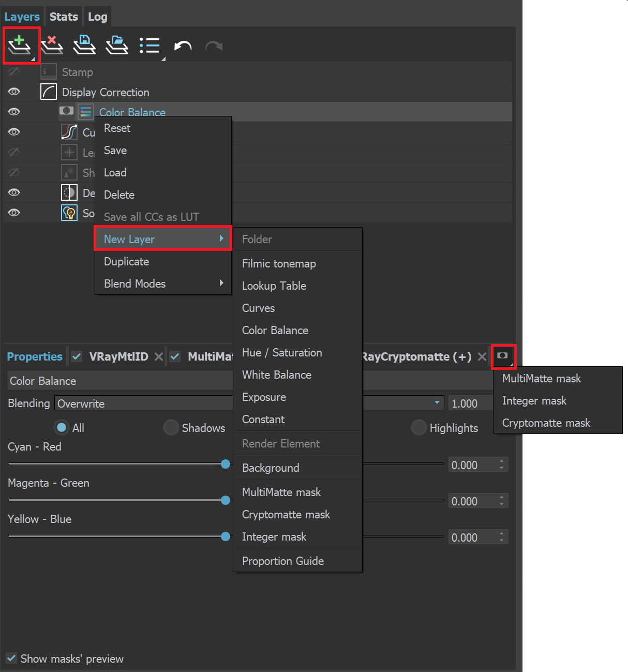Hide the Denoiser layer
The image size is (628, 672).
coord(14,192)
